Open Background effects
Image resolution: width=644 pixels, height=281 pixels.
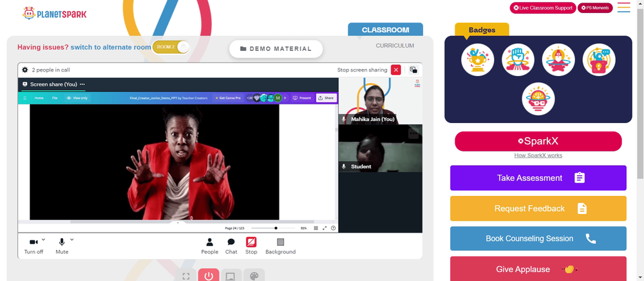[281, 246]
